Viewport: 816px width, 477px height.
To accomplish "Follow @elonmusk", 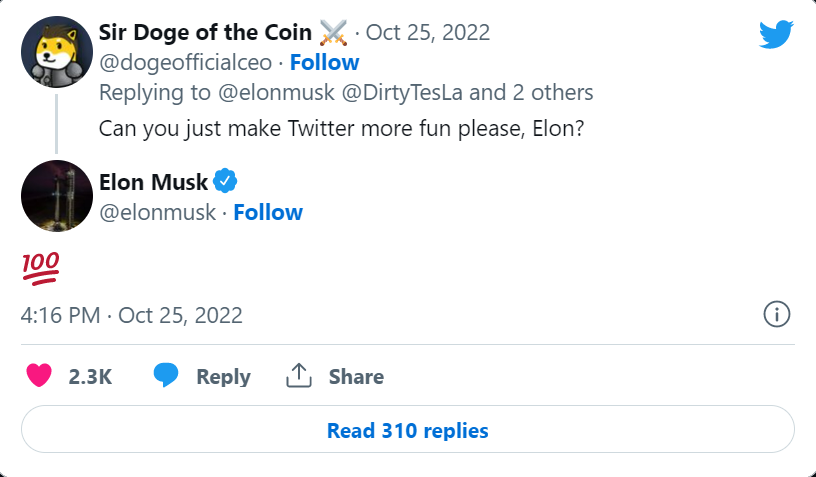I will tap(268, 212).
